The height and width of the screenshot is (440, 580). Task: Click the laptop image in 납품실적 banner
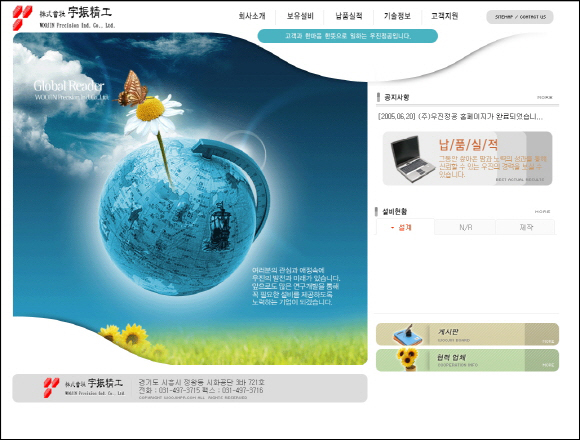[x=412, y=159]
